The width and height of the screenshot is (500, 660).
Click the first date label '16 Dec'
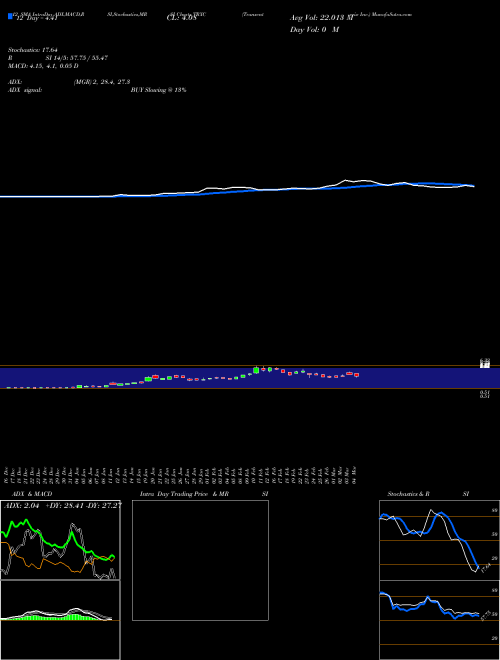[7, 476]
